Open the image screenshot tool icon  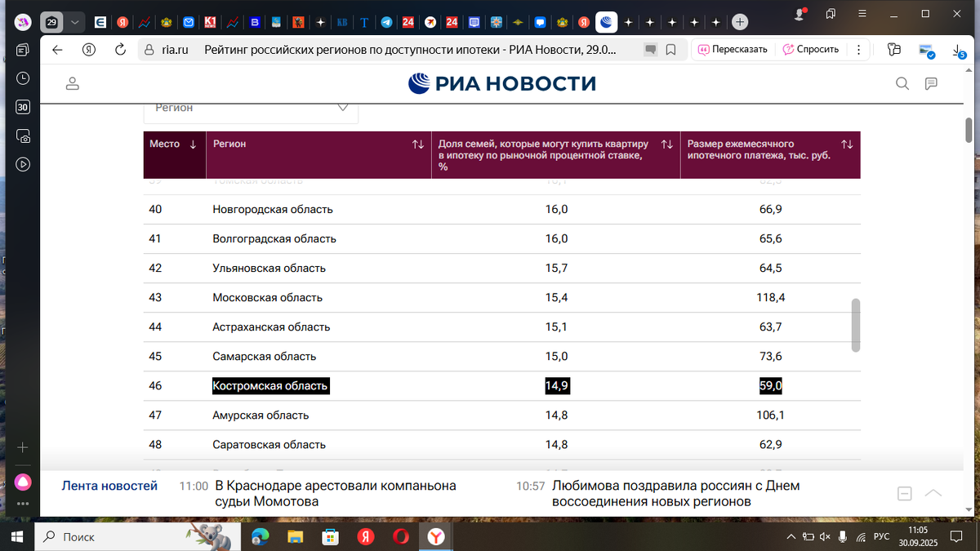(926, 51)
